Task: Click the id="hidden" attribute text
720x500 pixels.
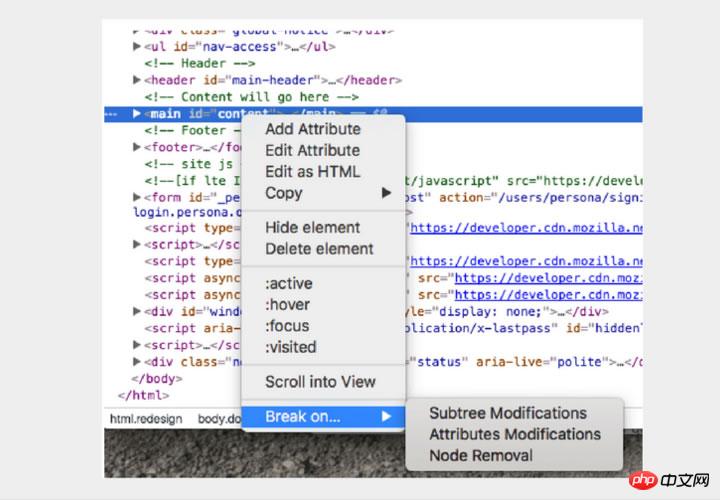Action: pos(603,328)
